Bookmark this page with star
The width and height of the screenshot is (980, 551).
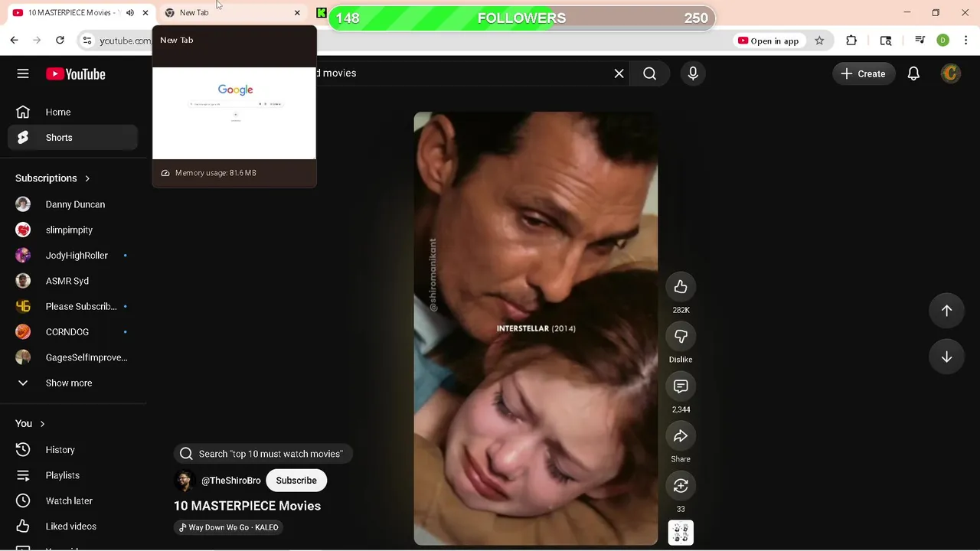(x=819, y=41)
